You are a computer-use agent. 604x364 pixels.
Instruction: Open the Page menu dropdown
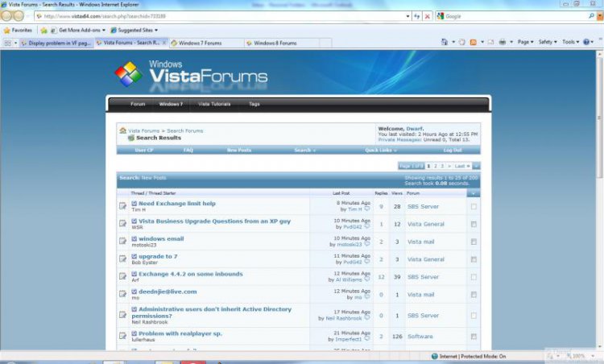point(525,42)
